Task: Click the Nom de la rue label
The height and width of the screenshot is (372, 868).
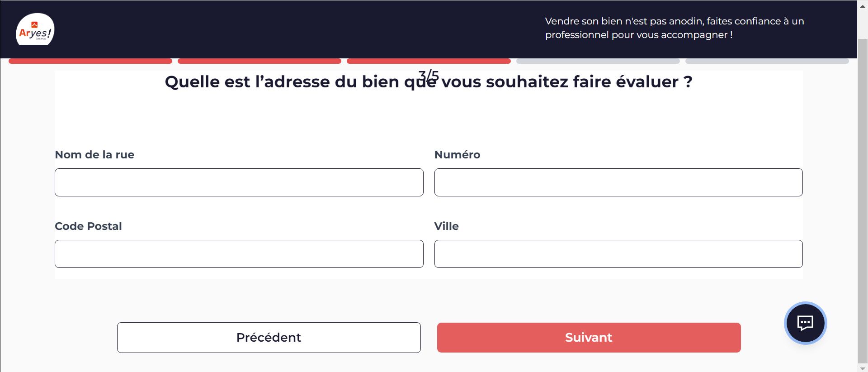Action: [x=94, y=155]
